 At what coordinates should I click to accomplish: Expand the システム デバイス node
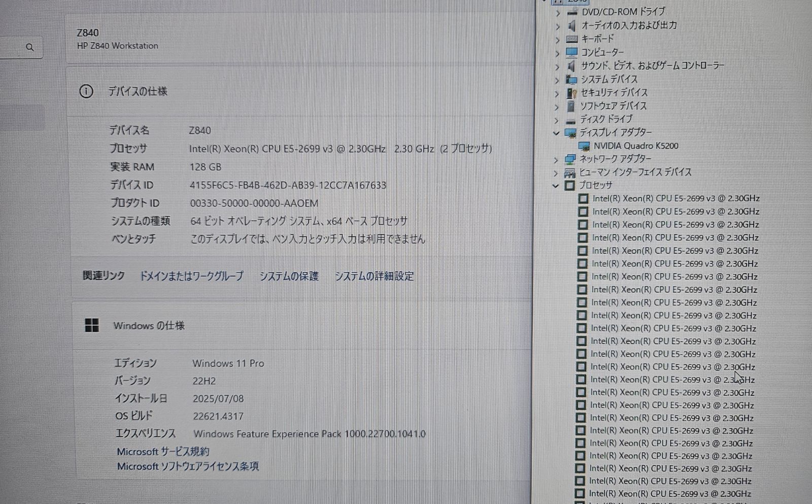tap(557, 80)
